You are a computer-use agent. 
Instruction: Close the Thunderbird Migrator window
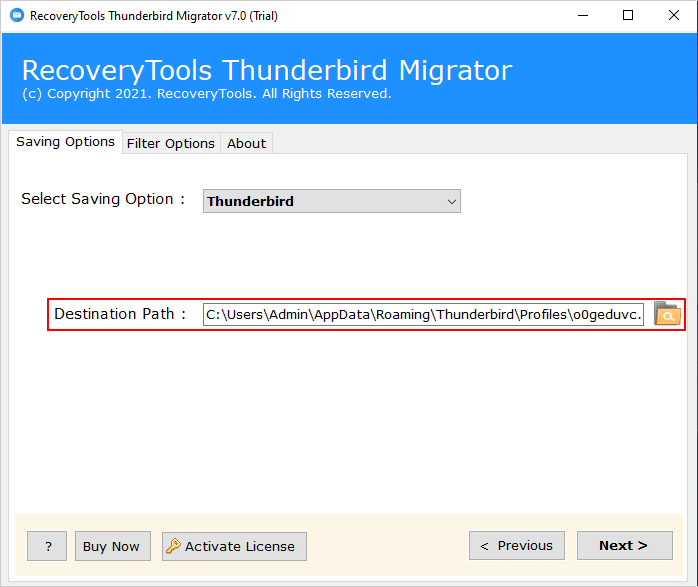coord(674,16)
